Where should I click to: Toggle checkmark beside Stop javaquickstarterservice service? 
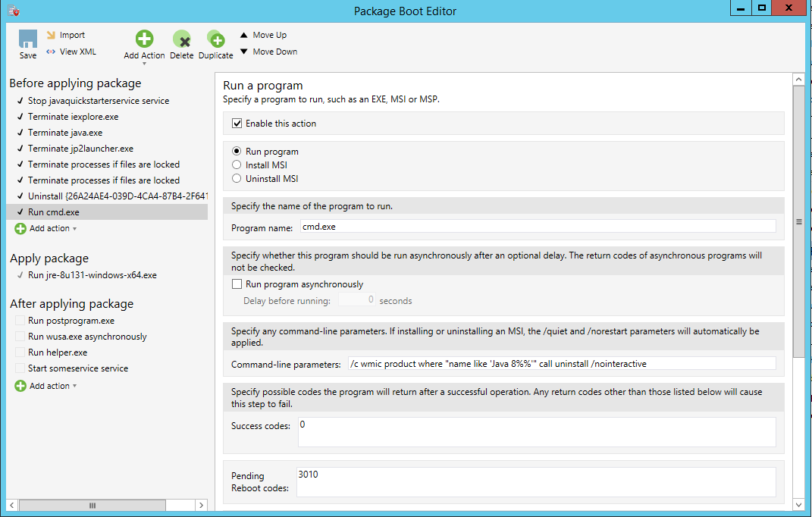[20, 101]
